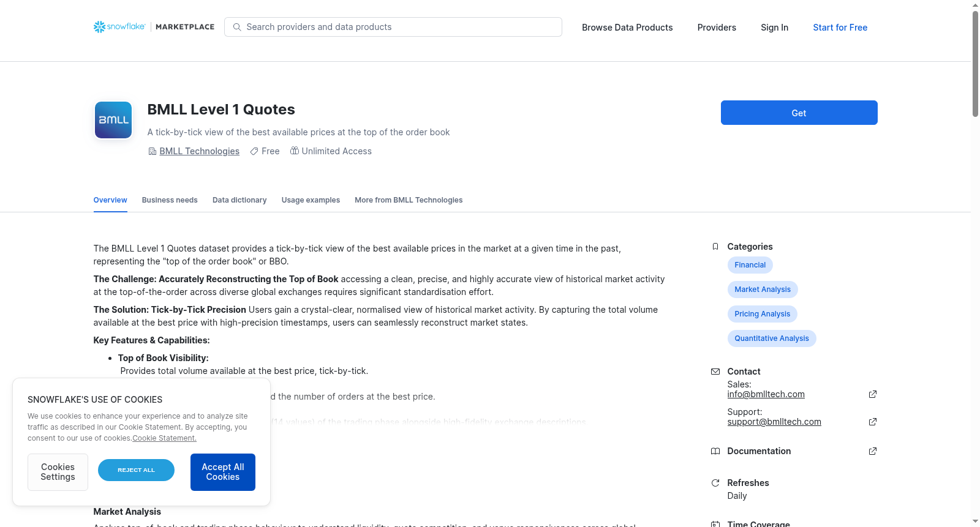This screenshot has height=527, width=980.
Task: Open external link icon beside support email
Action: tap(873, 422)
